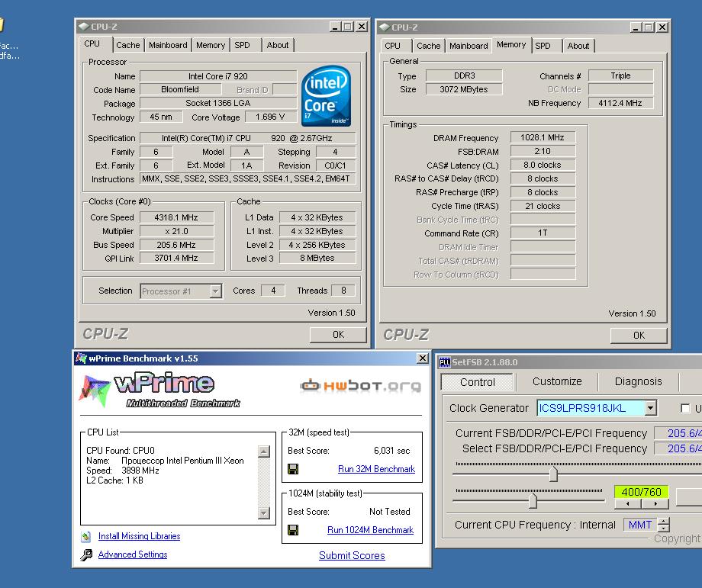Screen dimensions: 702x588
Task: Open the Advanced Settings link
Action: coord(133,554)
